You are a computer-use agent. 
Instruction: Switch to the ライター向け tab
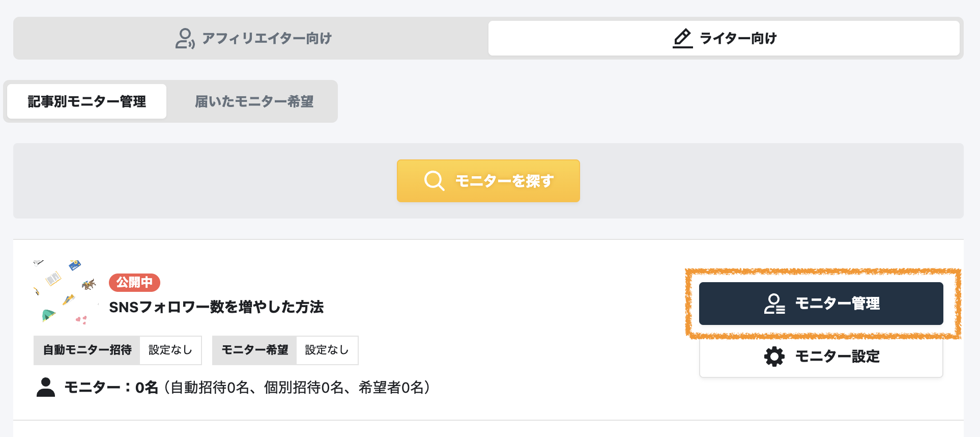click(724, 38)
